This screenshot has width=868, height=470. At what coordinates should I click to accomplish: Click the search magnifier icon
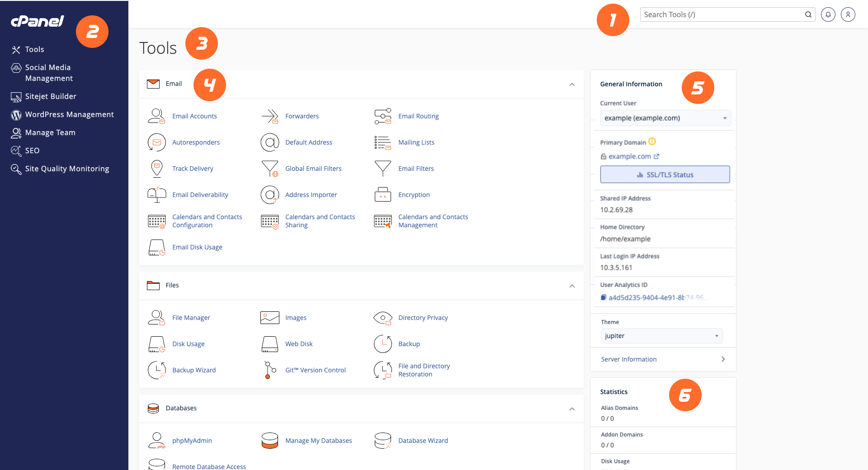click(808, 14)
